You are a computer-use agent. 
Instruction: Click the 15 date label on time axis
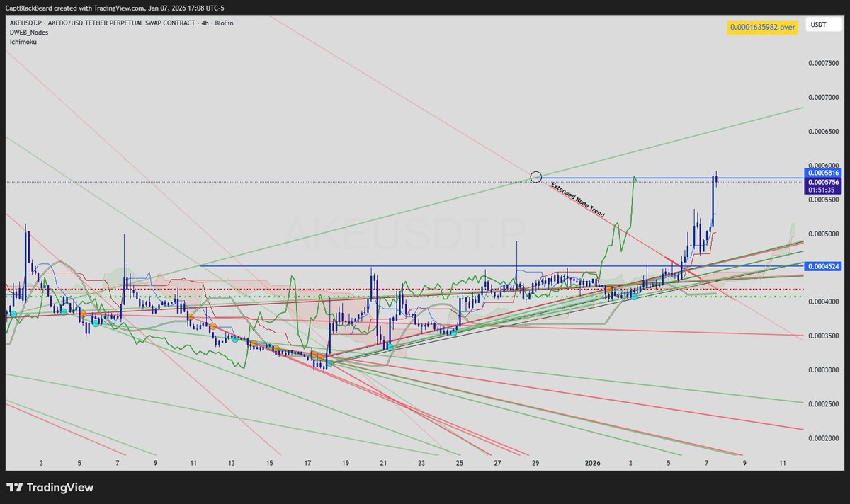(270, 463)
